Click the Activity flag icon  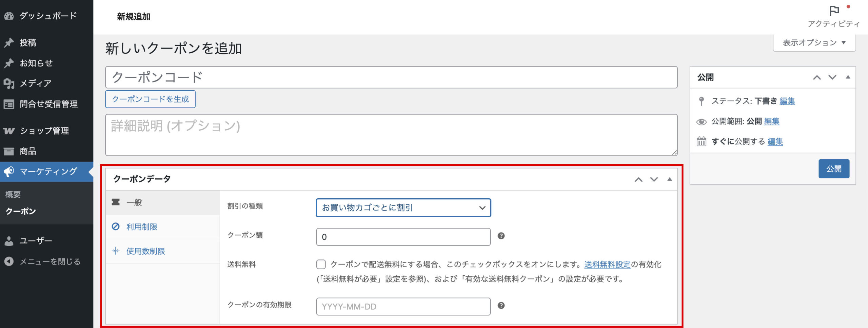834,11
